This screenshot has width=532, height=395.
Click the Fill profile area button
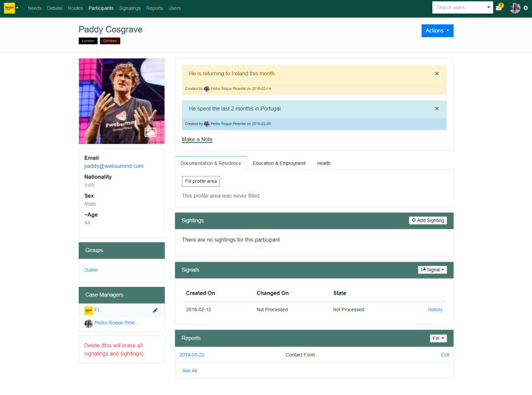pyautogui.click(x=201, y=181)
